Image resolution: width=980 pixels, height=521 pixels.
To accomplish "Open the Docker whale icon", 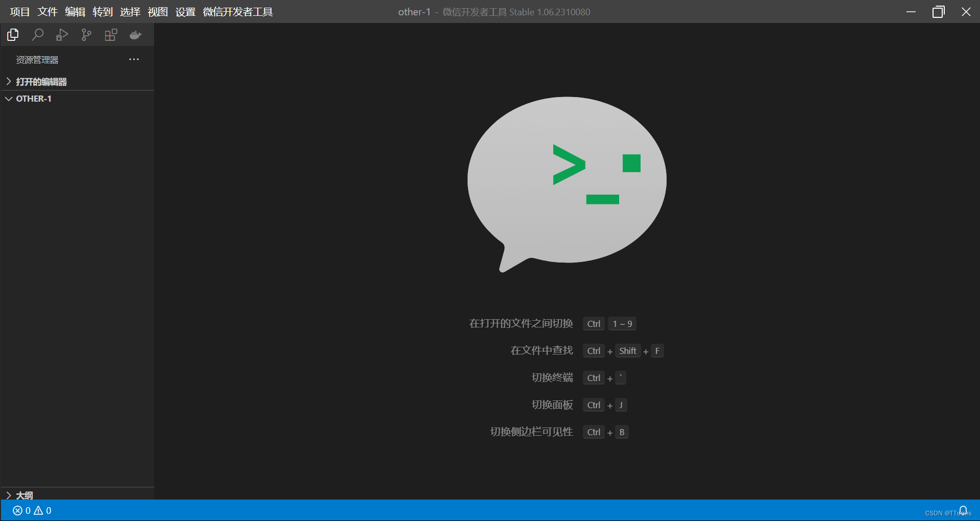I will click(135, 35).
